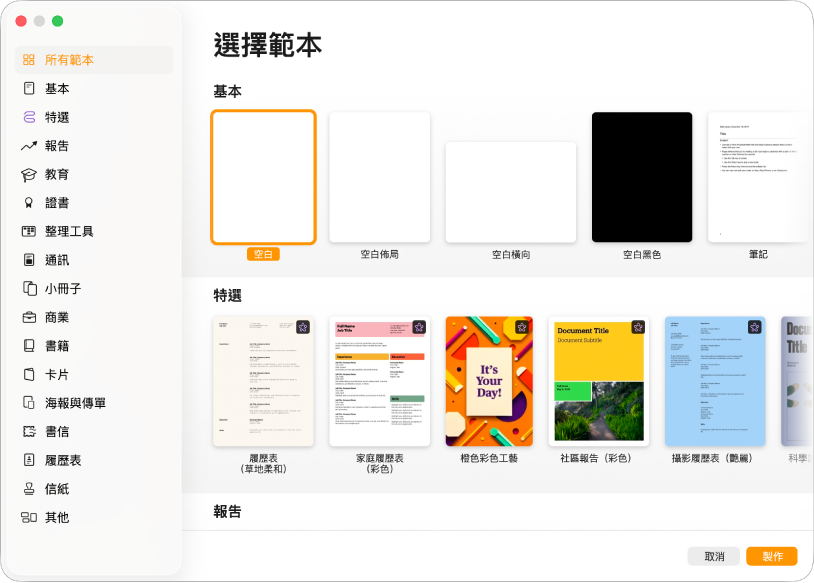This screenshot has width=814, height=583.
Task: Close the template chooser with red button
Action: 21,21
